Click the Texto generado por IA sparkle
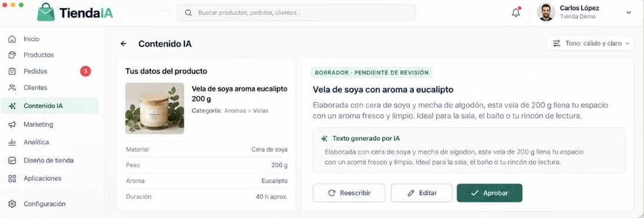 324,138
